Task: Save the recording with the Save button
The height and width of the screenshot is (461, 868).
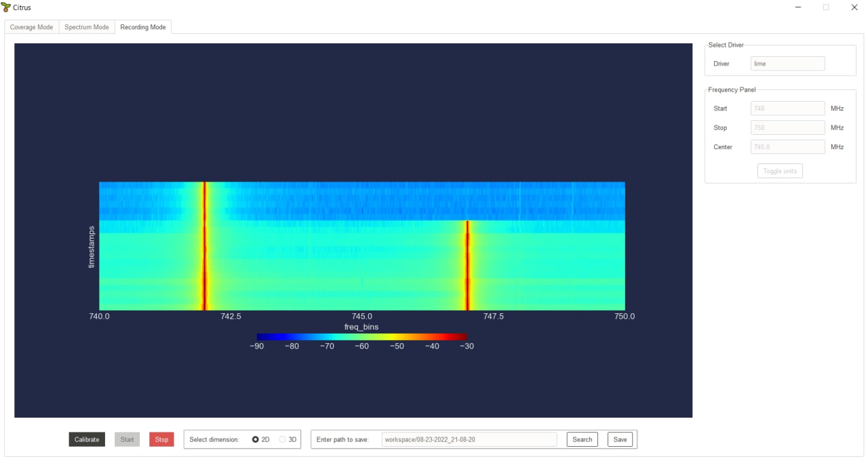Action: tap(620, 439)
